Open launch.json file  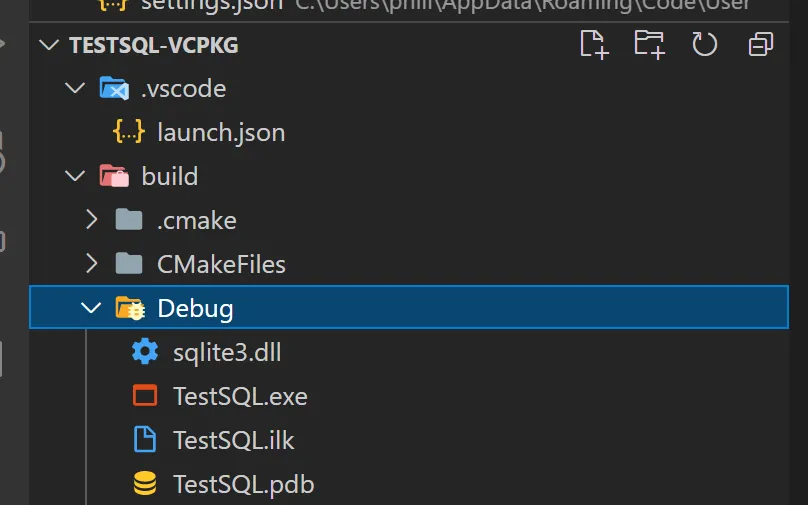(221, 132)
